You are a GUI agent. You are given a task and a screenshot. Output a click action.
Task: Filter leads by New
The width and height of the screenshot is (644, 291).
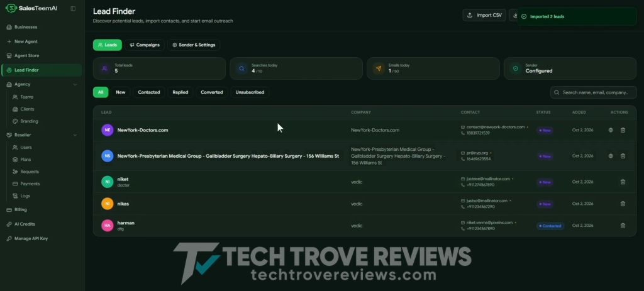pyautogui.click(x=120, y=92)
